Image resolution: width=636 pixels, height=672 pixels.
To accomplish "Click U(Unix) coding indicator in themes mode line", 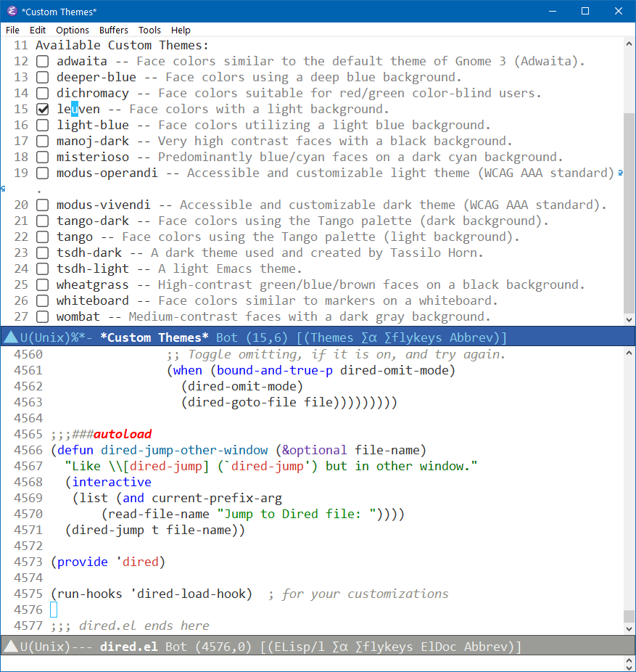I will (x=46, y=337).
